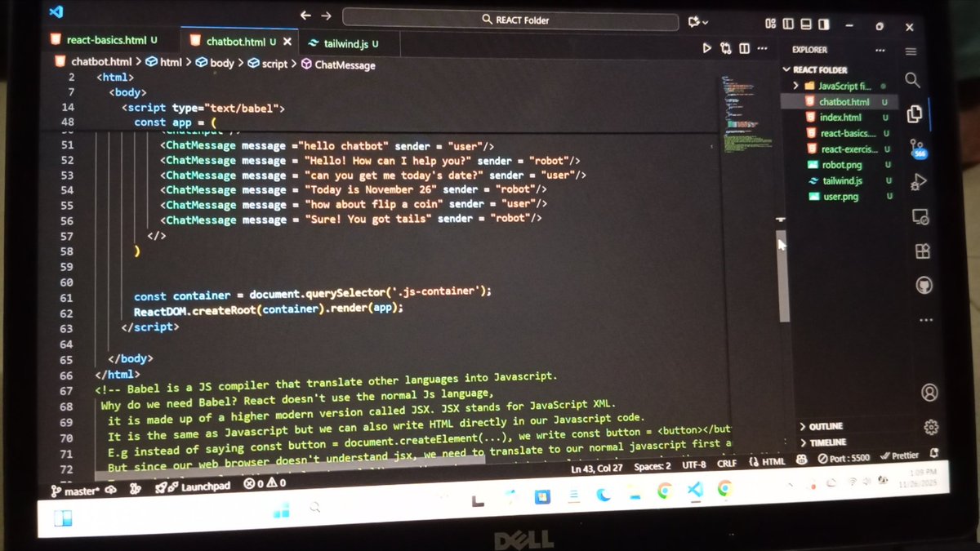Open Explorer views and more actions ellipsis
Image resolution: width=980 pixels, height=551 pixels.
point(880,50)
